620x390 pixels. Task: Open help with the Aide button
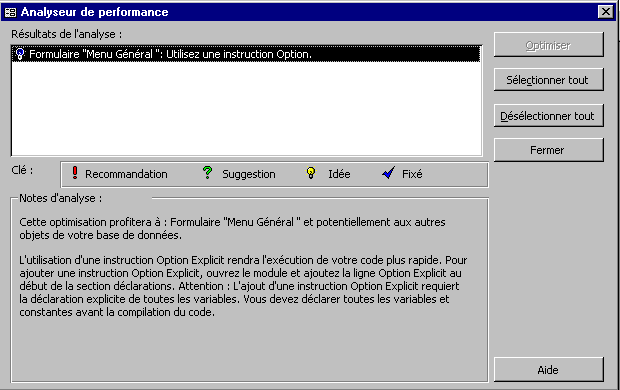[548, 370]
